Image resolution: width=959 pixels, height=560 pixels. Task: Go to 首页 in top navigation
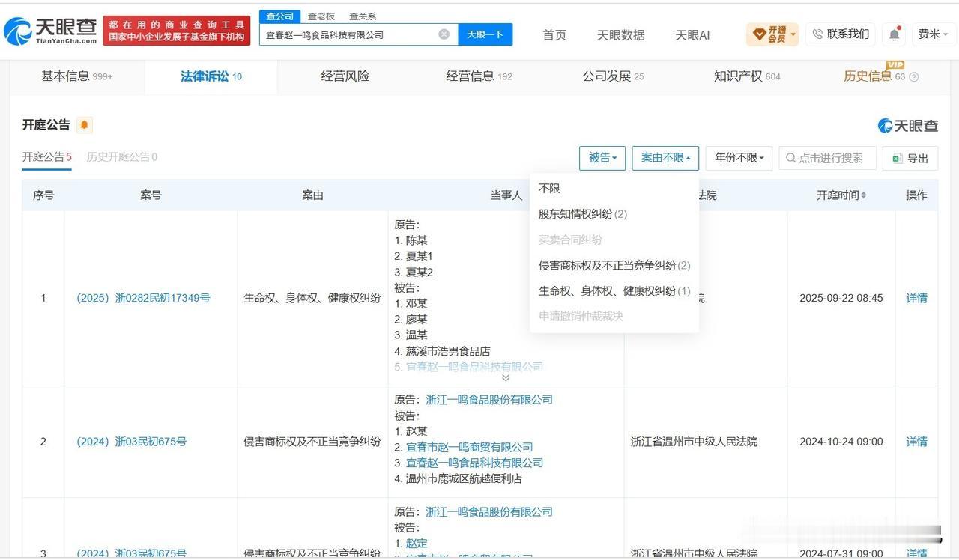click(554, 34)
